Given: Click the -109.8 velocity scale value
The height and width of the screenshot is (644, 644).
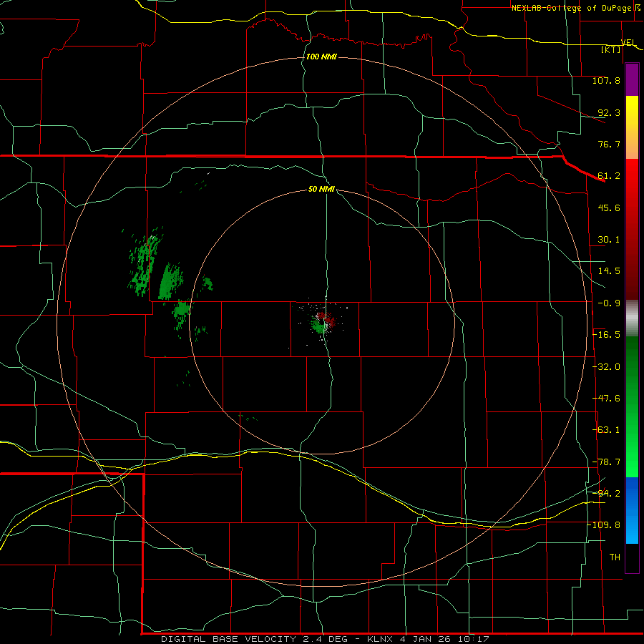Looking at the screenshot, I should [x=604, y=525].
